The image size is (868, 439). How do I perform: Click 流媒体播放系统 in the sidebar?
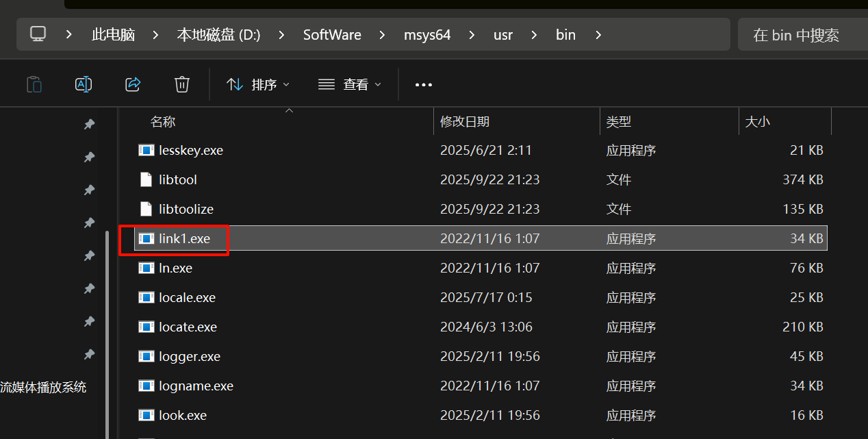click(43, 387)
